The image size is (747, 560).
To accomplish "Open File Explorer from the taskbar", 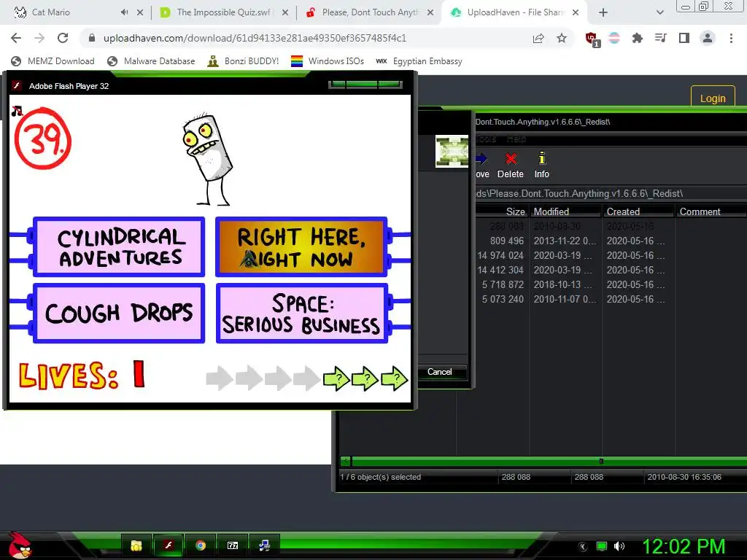I will (x=136, y=545).
